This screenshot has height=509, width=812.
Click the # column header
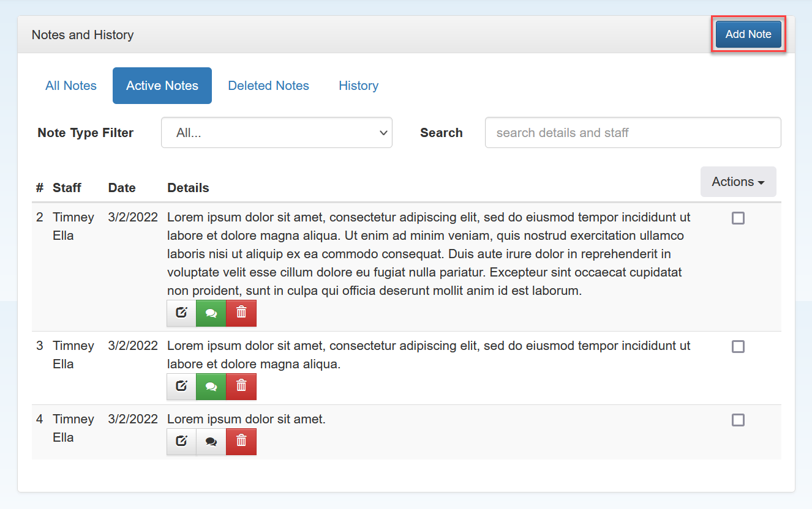40,188
